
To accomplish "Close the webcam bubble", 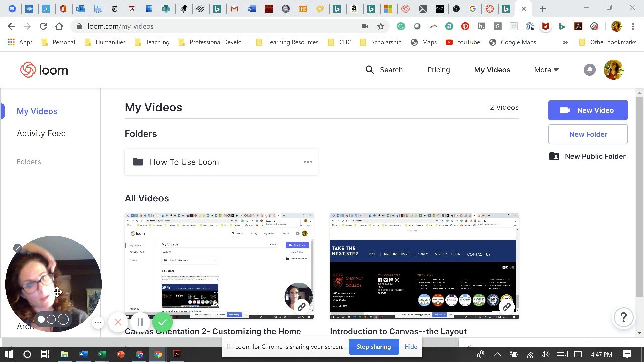I will point(18,248).
